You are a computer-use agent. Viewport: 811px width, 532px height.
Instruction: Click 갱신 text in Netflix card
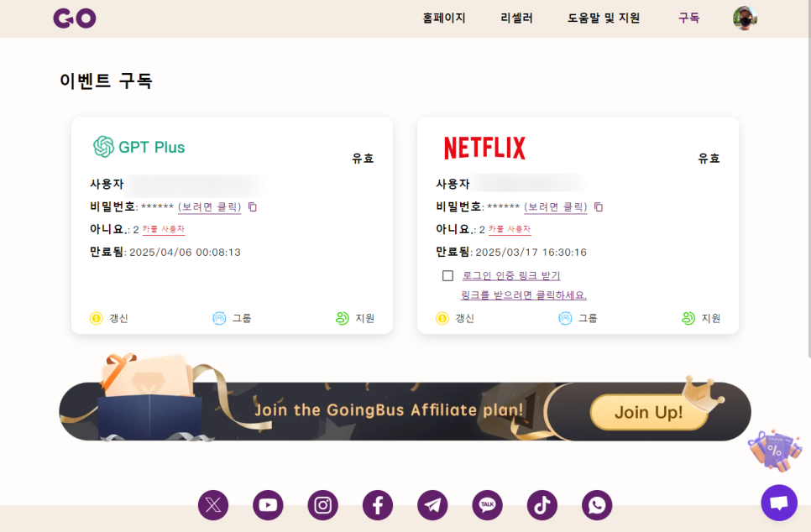464,319
